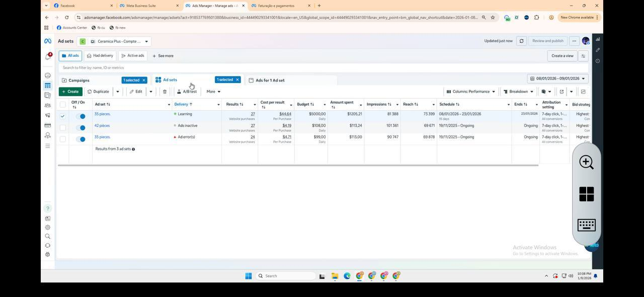Open the billing card sidebar icon
The width and height of the screenshot is (644, 297).
48,125
